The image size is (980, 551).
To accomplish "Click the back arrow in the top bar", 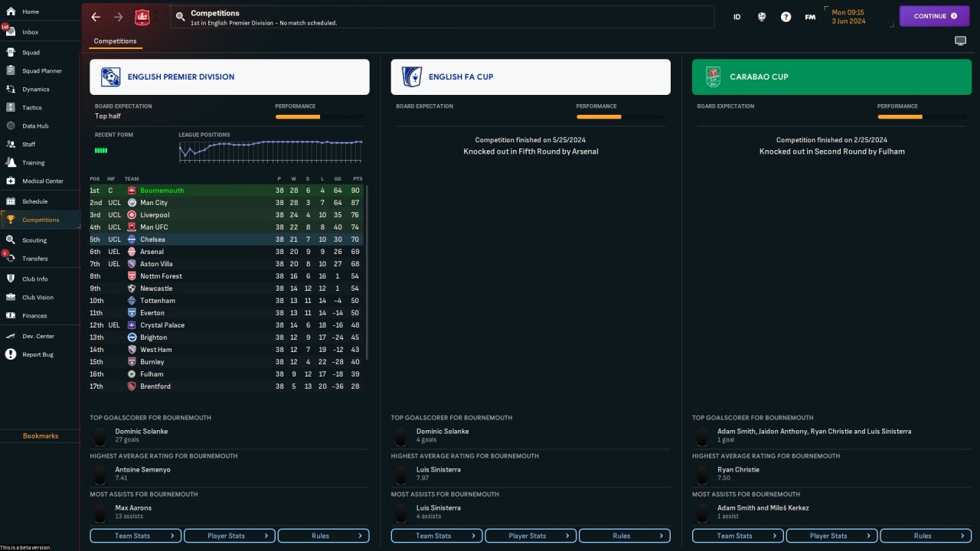I will (96, 17).
